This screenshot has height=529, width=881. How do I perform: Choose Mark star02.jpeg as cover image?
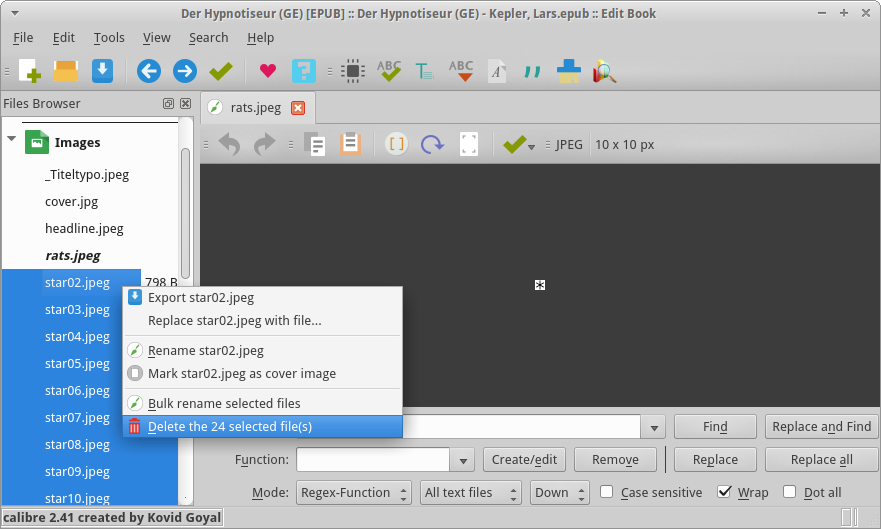click(262, 373)
